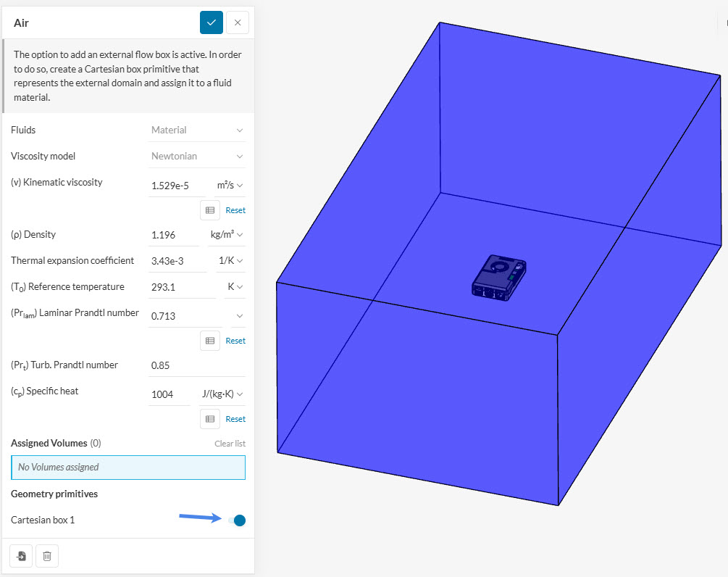
Task: Click Clear list for Assigned Volumes
Action: pos(230,444)
